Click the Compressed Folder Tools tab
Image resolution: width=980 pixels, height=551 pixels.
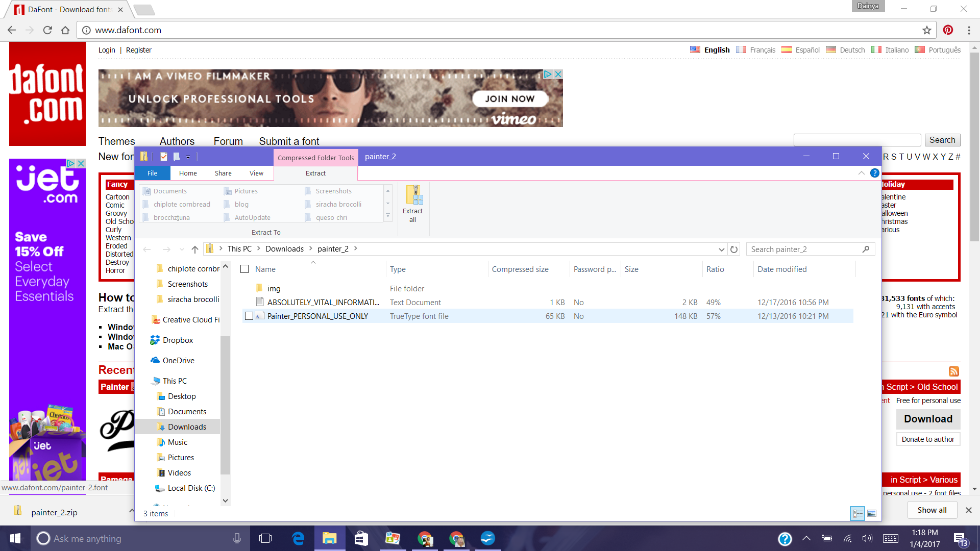coord(315,158)
